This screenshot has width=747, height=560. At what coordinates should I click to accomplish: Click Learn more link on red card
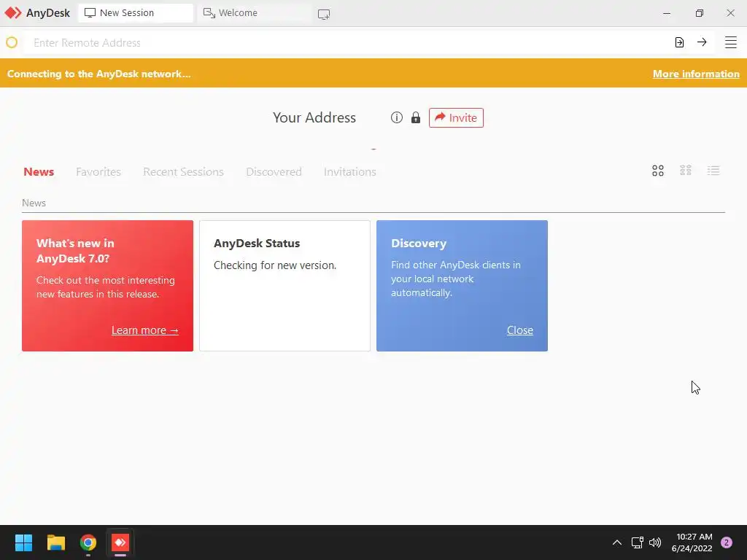145,330
